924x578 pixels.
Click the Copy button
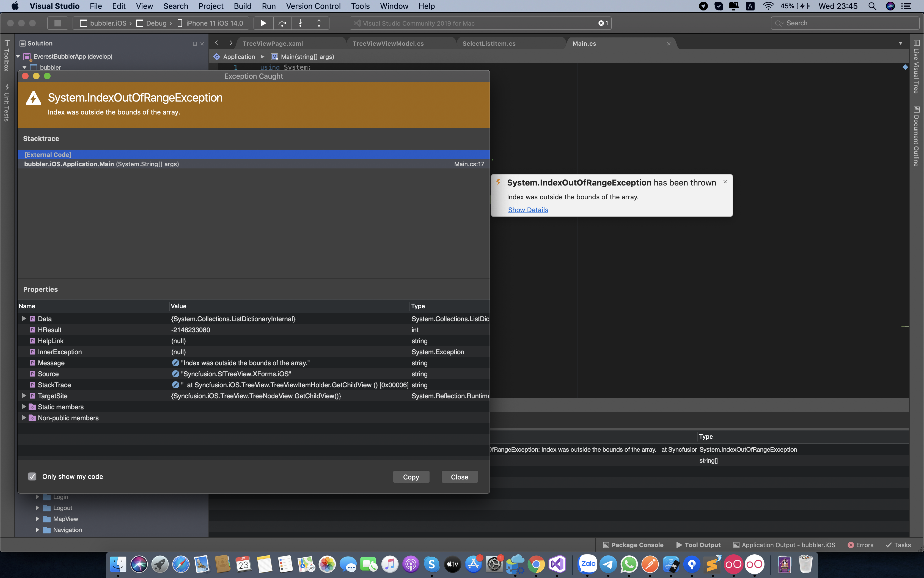click(x=411, y=477)
